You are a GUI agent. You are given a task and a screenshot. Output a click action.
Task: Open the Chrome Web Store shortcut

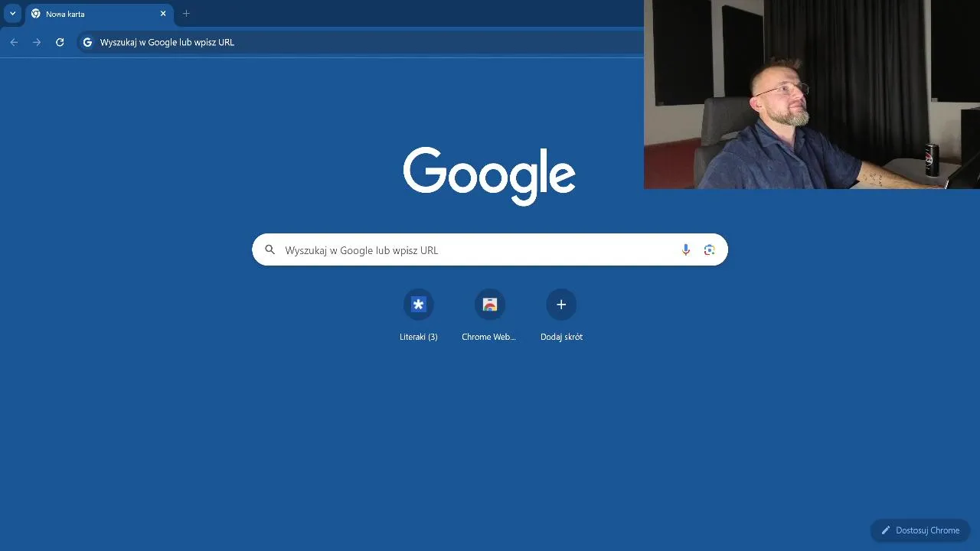click(489, 315)
